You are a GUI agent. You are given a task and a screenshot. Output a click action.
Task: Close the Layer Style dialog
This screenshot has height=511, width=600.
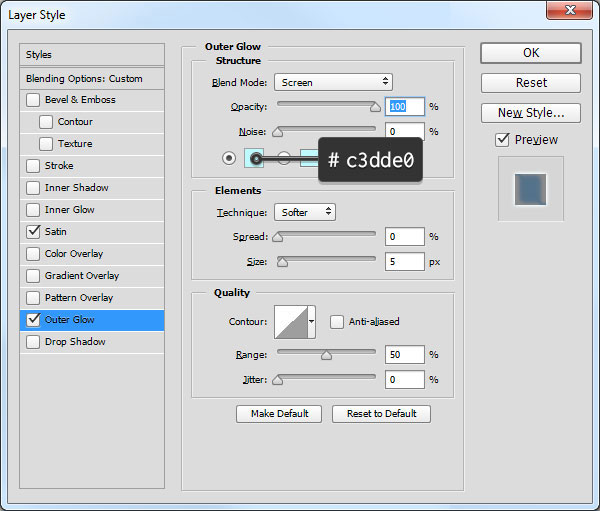[569, 10]
